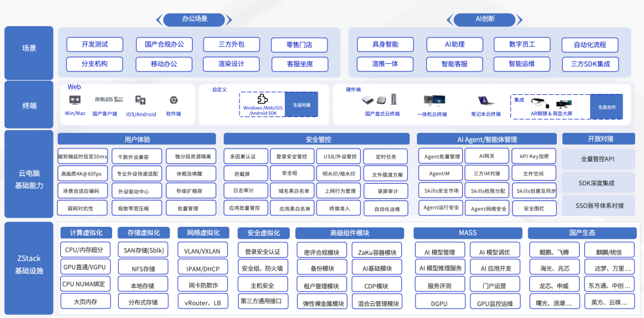Click the 三方SDK集成 scenario box
This screenshot has height=318, width=644.
click(590, 64)
